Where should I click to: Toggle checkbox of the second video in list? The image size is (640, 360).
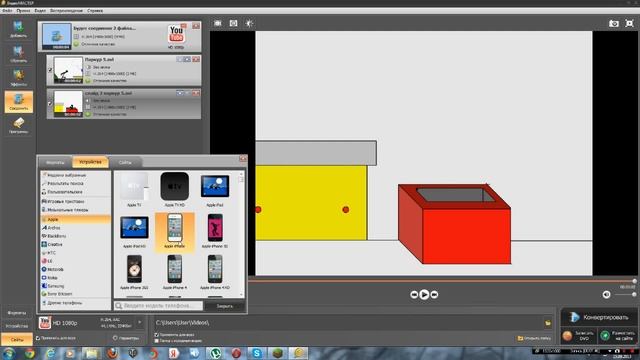pyautogui.click(x=50, y=104)
